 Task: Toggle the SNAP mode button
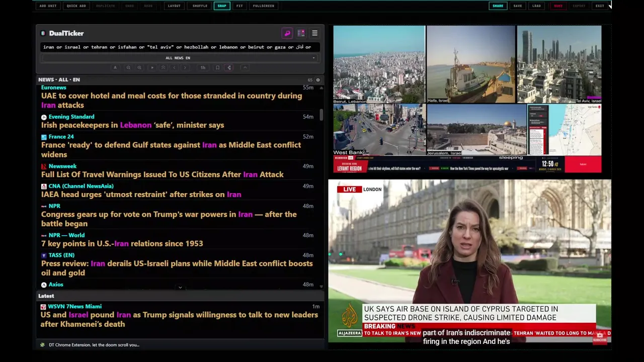pos(222,6)
